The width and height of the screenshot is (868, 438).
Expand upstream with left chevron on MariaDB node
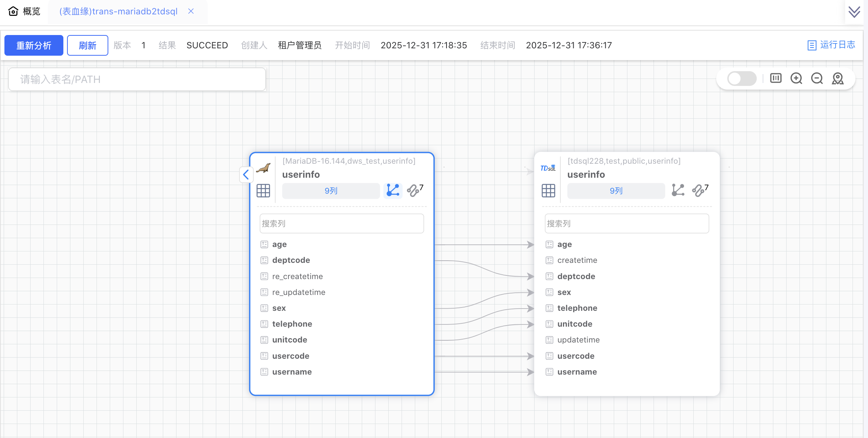pos(246,175)
